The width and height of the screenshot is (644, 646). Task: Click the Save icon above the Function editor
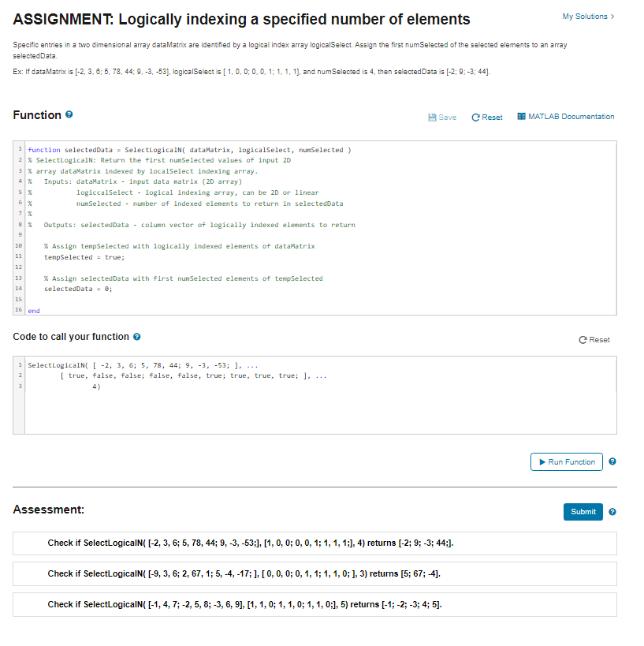[441, 116]
